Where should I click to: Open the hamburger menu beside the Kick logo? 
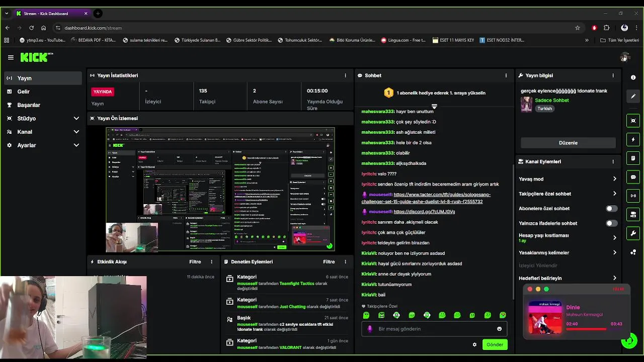[x=11, y=57]
